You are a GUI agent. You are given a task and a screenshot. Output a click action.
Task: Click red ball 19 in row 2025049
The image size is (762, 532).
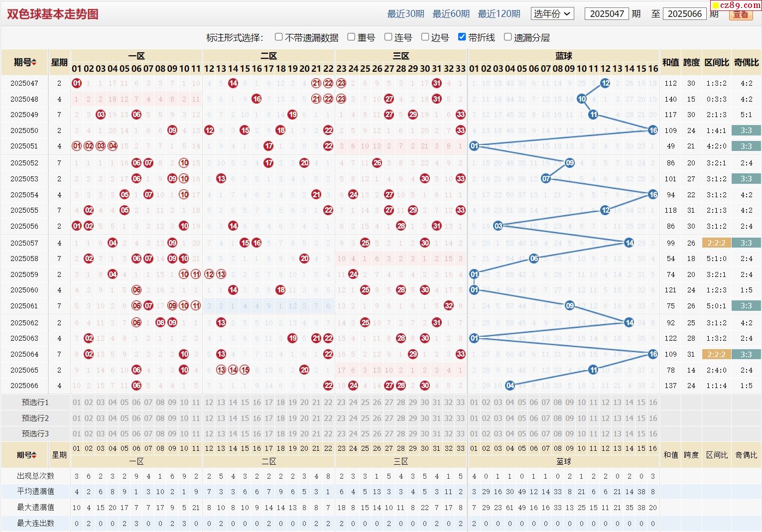point(292,115)
